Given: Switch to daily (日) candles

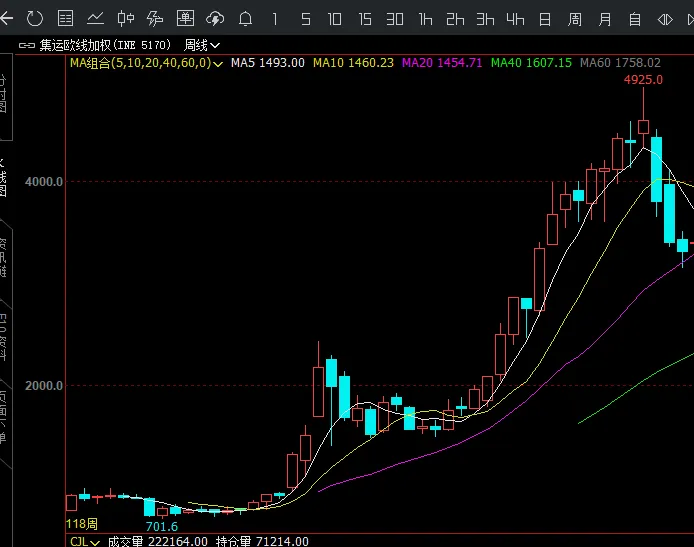Looking at the screenshot, I should (545, 19).
